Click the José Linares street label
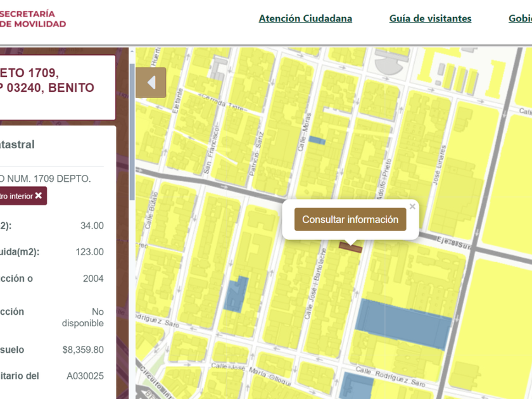The height and width of the screenshot is (399, 532). pyautogui.click(x=439, y=165)
